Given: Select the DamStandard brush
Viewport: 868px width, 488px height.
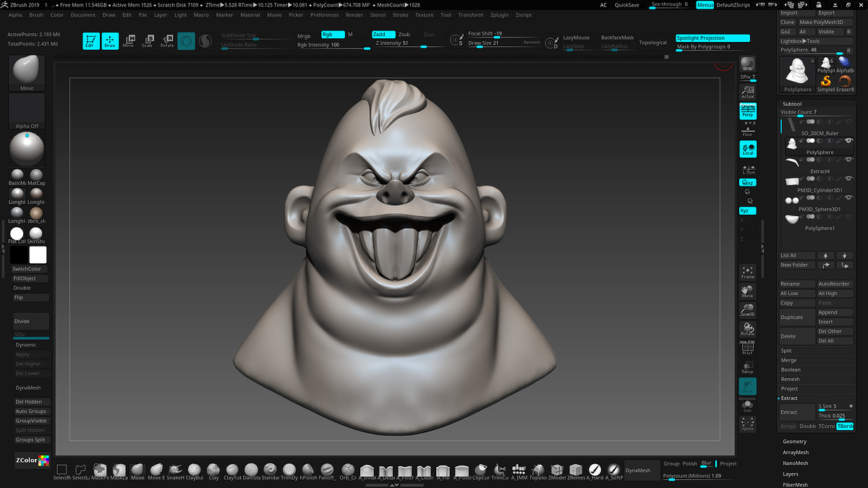Looking at the screenshot, I should [251, 471].
